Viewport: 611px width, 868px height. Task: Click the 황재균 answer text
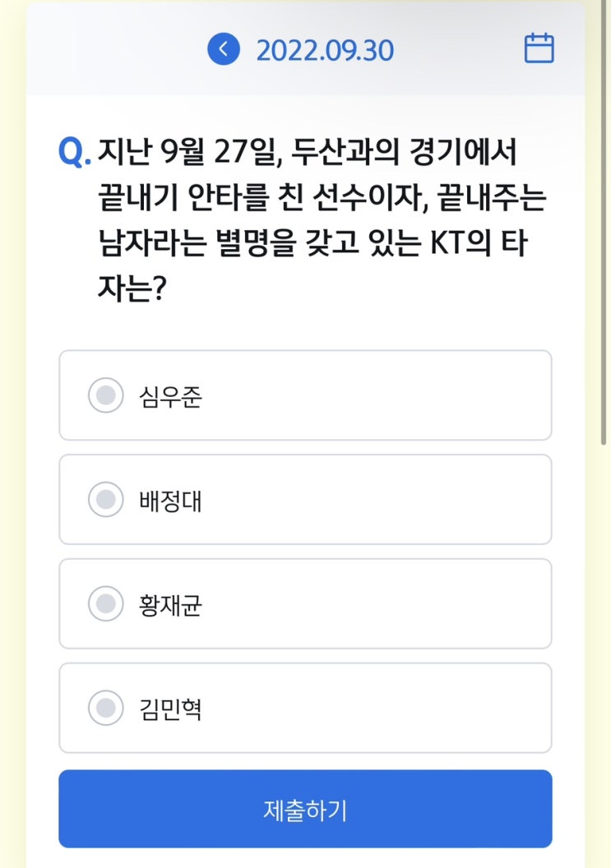tap(170, 604)
